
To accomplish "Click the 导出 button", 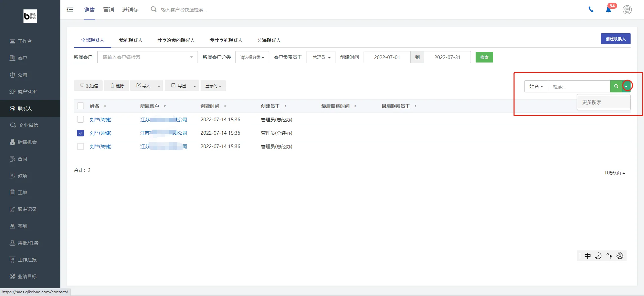I will tap(178, 86).
